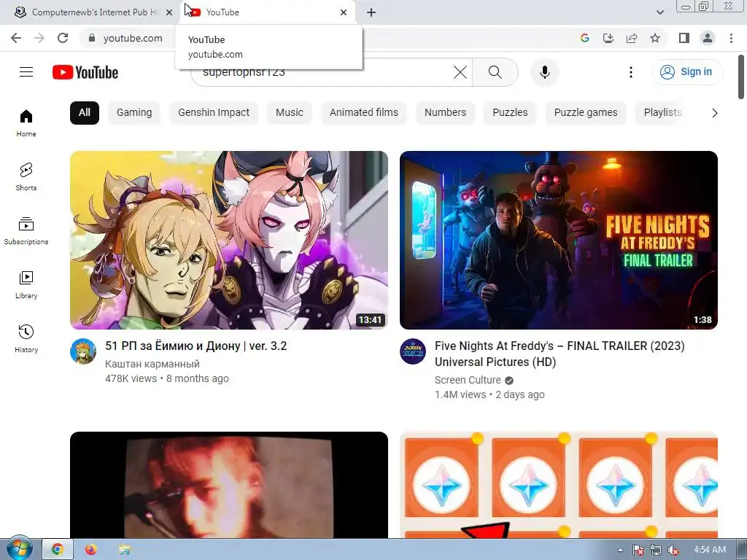Click the Screen Culture channel avatar
The image size is (747, 560).
(x=413, y=351)
